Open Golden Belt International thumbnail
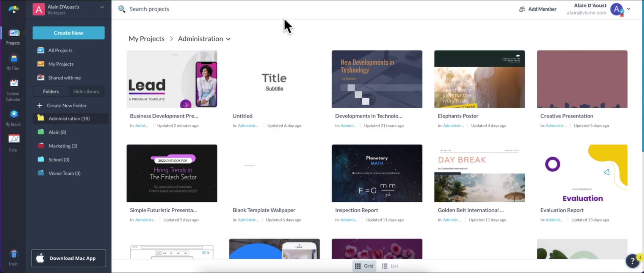The width and height of the screenshot is (644, 273). point(479,173)
